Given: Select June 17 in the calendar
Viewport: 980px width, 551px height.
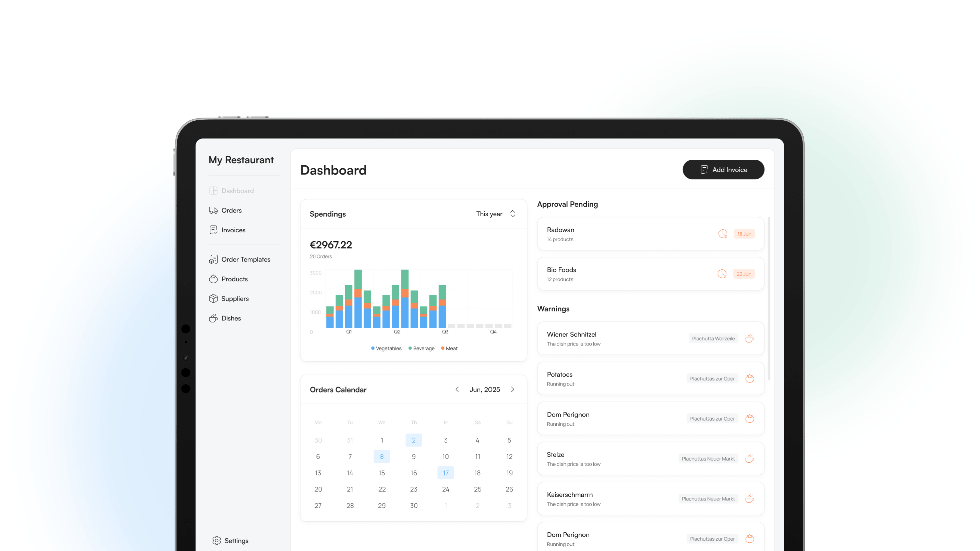Looking at the screenshot, I should click(x=446, y=473).
